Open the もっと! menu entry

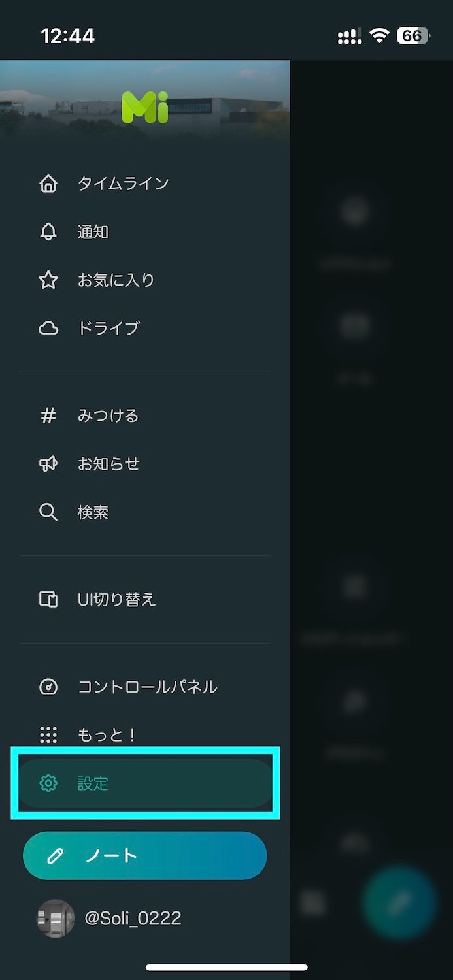[x=107, y=735]
